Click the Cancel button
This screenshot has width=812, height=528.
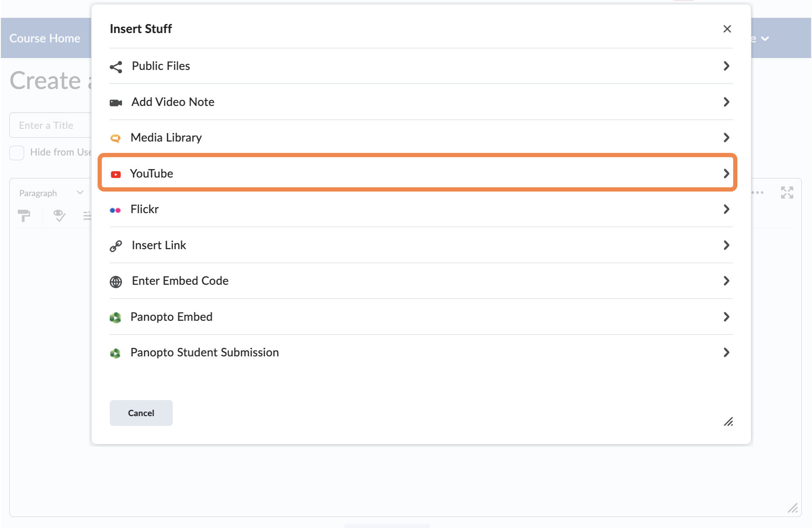(141, 413)
